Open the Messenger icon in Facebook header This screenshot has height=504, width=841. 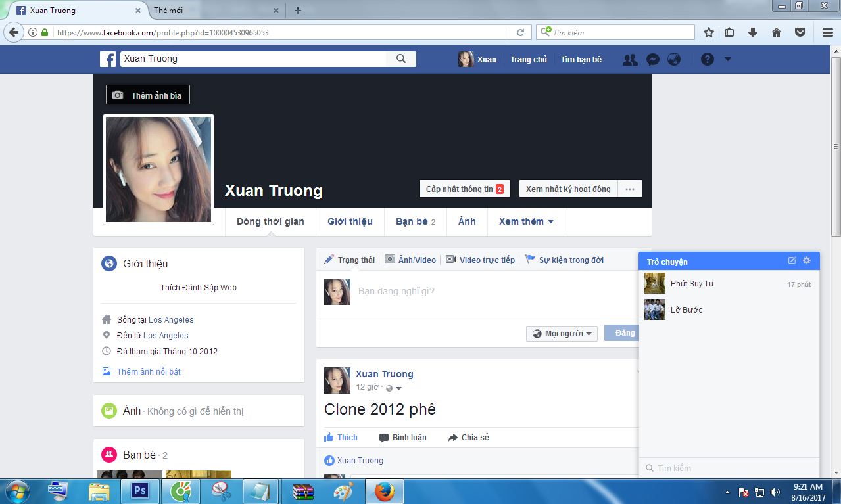click(x=652, y=59)
